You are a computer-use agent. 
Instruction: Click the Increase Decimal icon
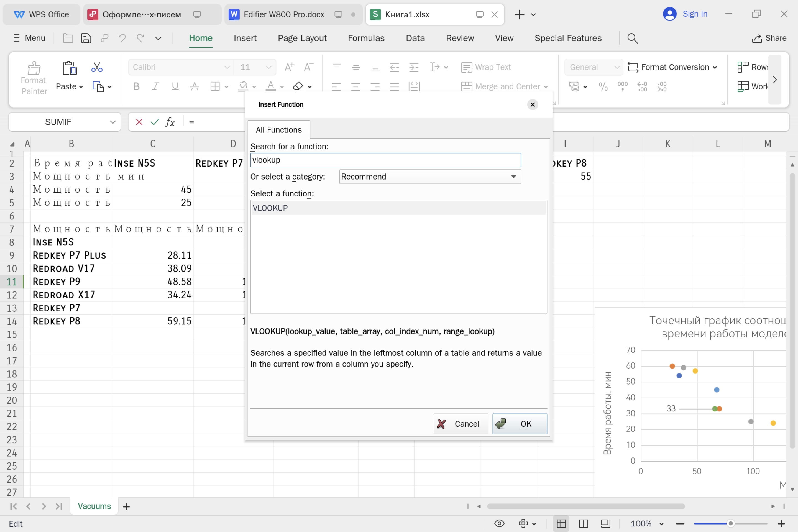pyautogui.click(x=642, y=86)
